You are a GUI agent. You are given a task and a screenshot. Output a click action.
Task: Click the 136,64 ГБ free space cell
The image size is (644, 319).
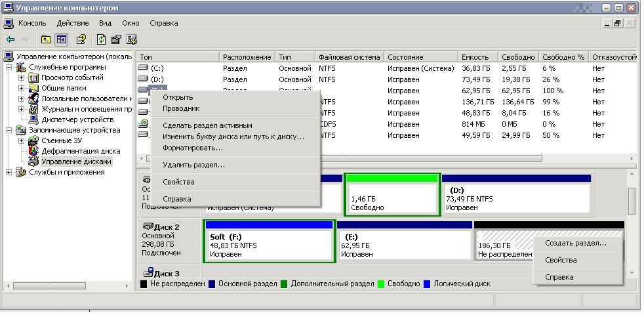point(518,102)
